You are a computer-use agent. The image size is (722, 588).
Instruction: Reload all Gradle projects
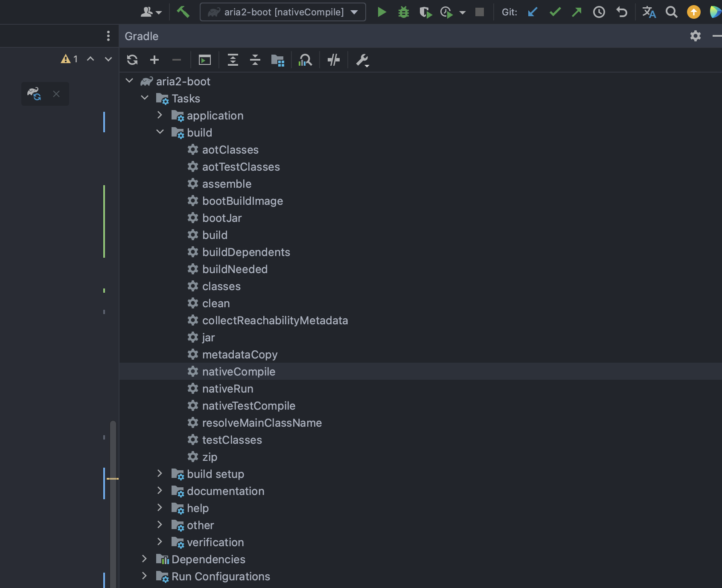tap(132, 60)
